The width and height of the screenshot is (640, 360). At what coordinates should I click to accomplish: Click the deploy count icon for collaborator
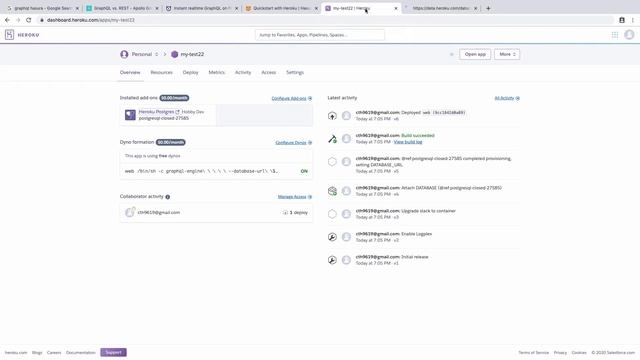285,213
